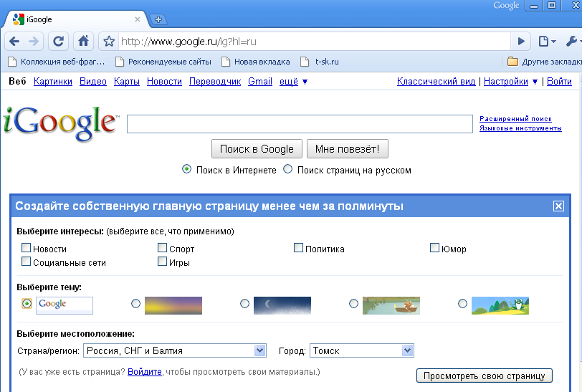Select the night moon theme radio

244,304
